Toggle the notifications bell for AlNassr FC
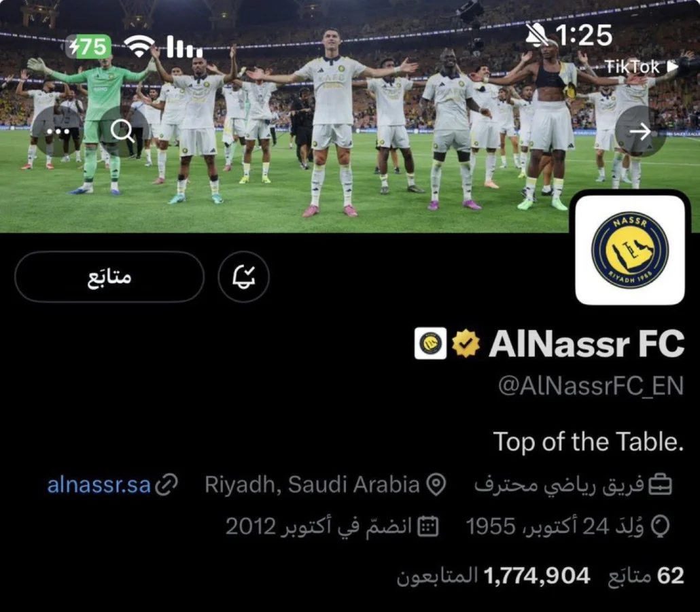Image resolution: width=700 pixels, height=612 pixels. tap(244, 276)
